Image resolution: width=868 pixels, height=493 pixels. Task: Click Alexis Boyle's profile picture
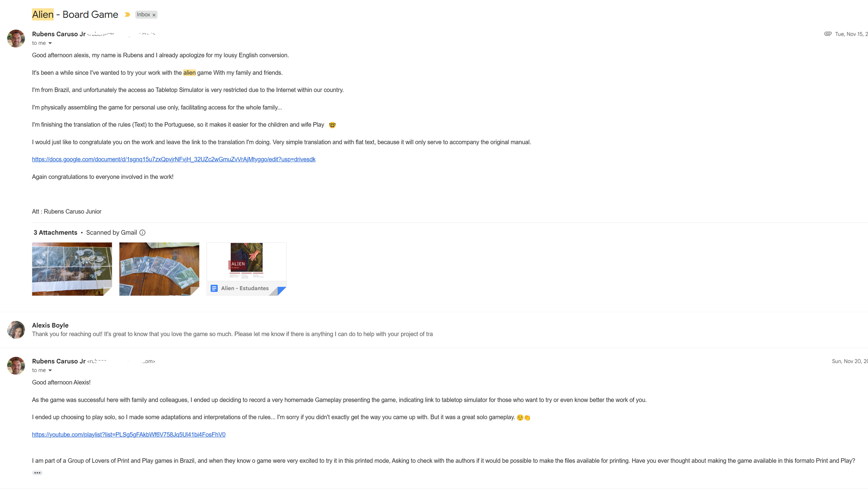16,329
